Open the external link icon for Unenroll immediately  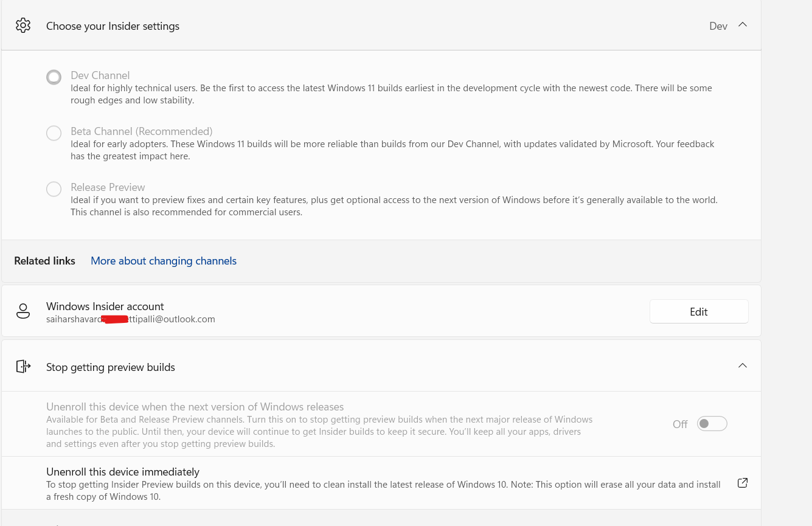[742, 483]
